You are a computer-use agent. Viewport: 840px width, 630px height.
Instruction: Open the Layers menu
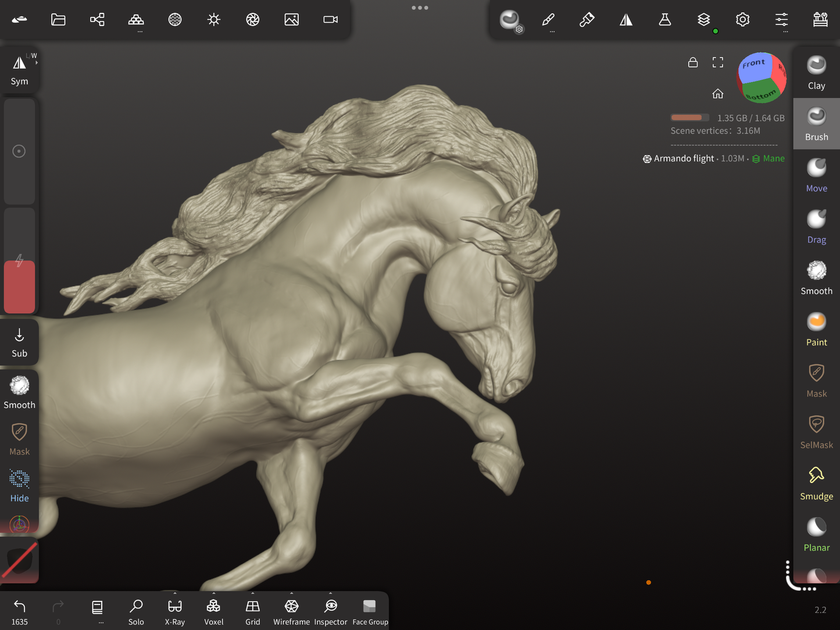pos(703,20)
